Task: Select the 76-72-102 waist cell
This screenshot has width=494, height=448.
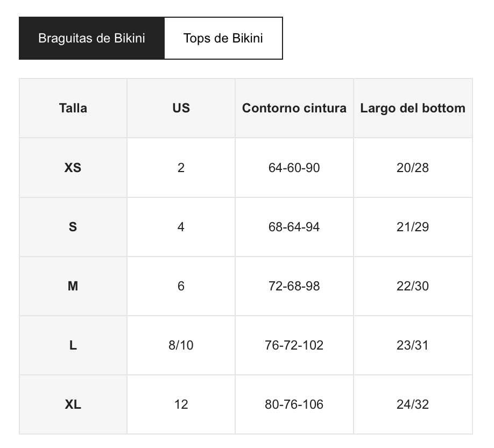Action: click(294, 345)
